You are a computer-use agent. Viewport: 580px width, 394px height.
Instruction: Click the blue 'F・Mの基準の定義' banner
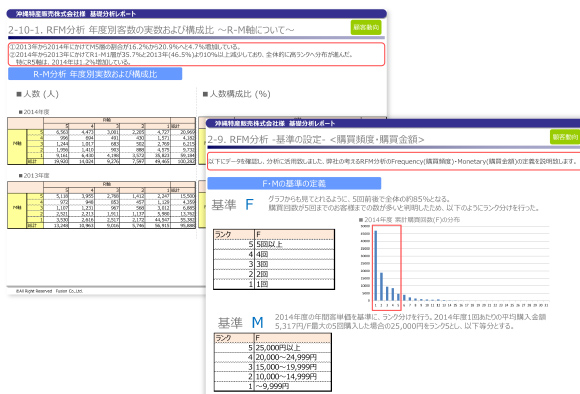[x=294, y=183]
